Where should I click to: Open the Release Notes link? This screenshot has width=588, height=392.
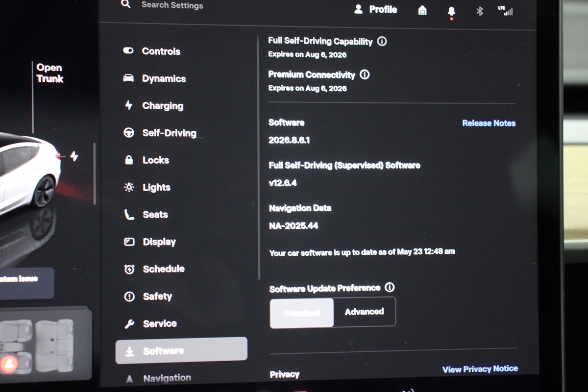click(x=489, y=123)
